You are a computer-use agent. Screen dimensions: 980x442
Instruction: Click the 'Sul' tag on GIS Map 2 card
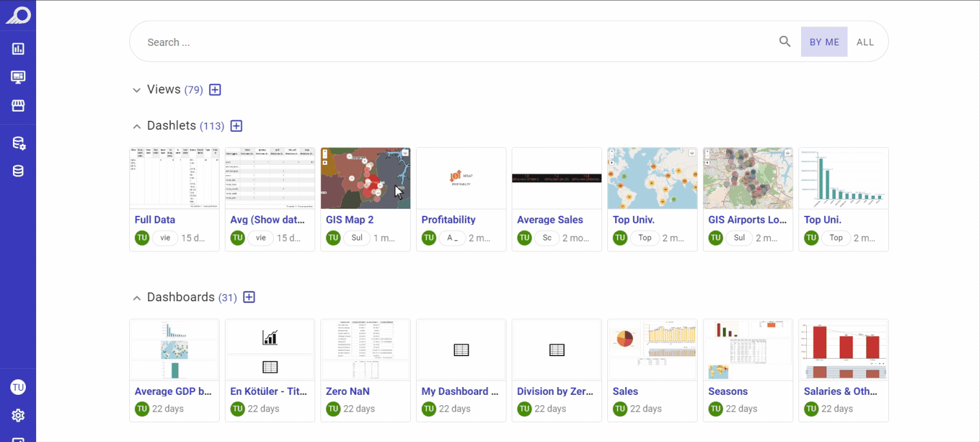(357, 238)
